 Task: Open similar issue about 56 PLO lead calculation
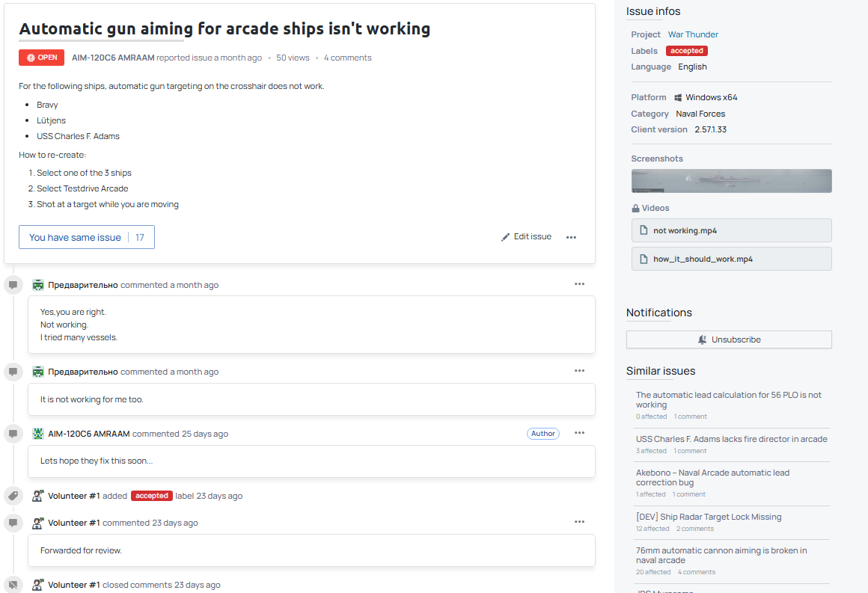coord(729,399)
